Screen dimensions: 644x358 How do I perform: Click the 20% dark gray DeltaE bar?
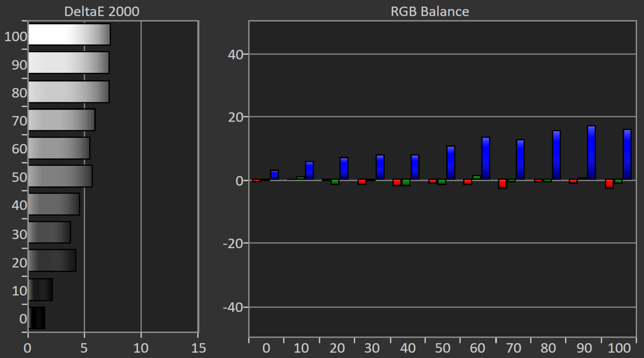click(52, 260)
